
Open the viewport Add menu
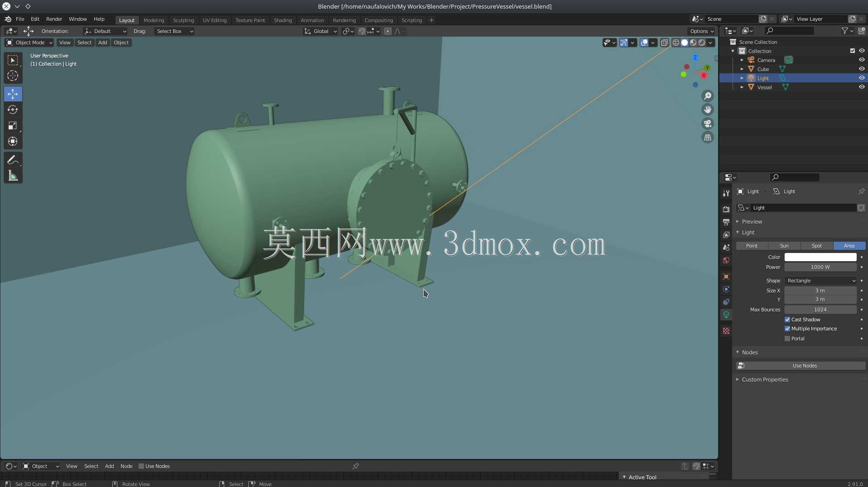103,43
